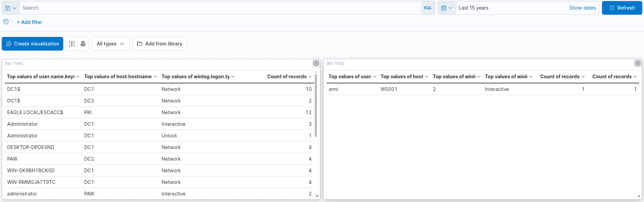
Task: Click the folder icon on Add from library
Action: [139, 44]
